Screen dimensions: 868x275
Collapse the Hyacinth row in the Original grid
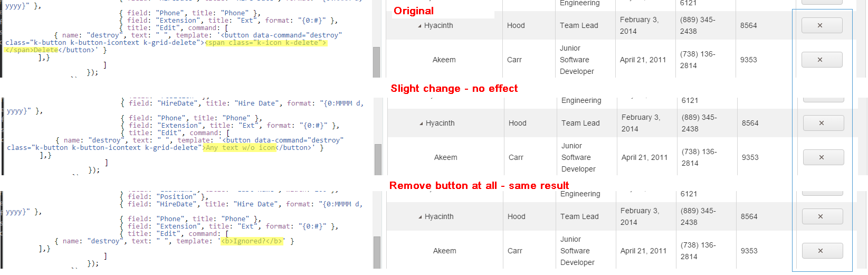coord(419,26)
